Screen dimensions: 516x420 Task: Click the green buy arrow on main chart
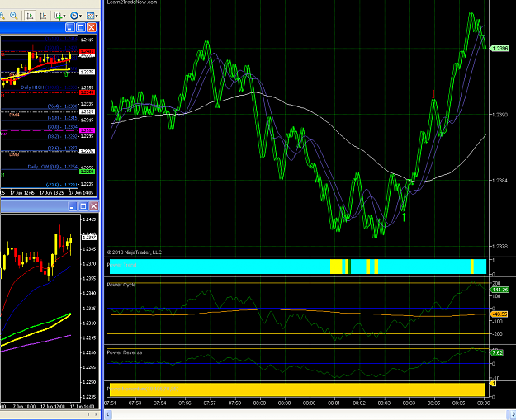405,217
